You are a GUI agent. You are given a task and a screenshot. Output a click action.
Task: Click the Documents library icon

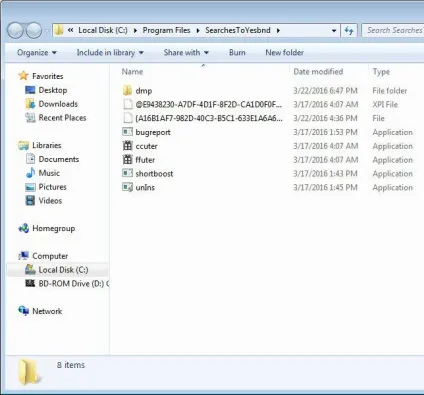click(x=30, y=159)
